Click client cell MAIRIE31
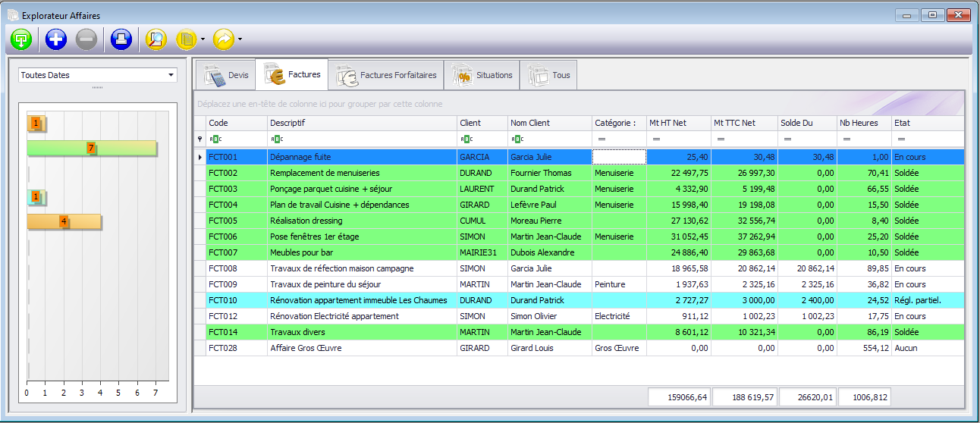The image size is (980, 423). [x=482, y=252]
